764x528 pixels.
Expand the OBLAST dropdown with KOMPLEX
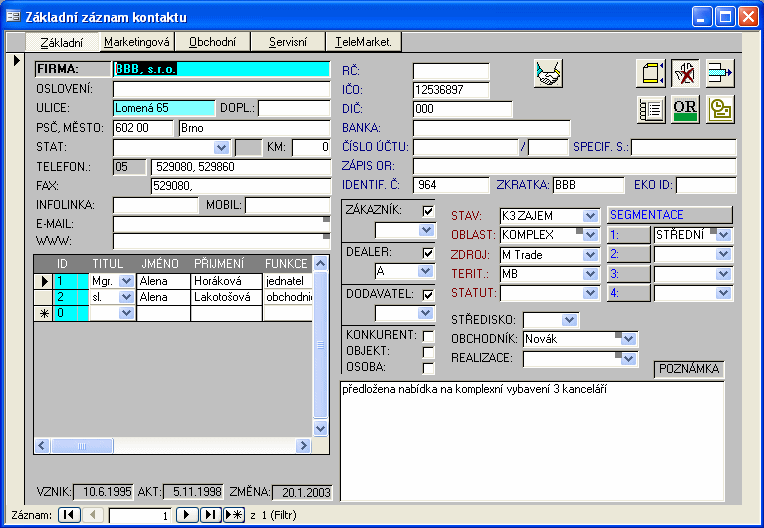[591, 235]
